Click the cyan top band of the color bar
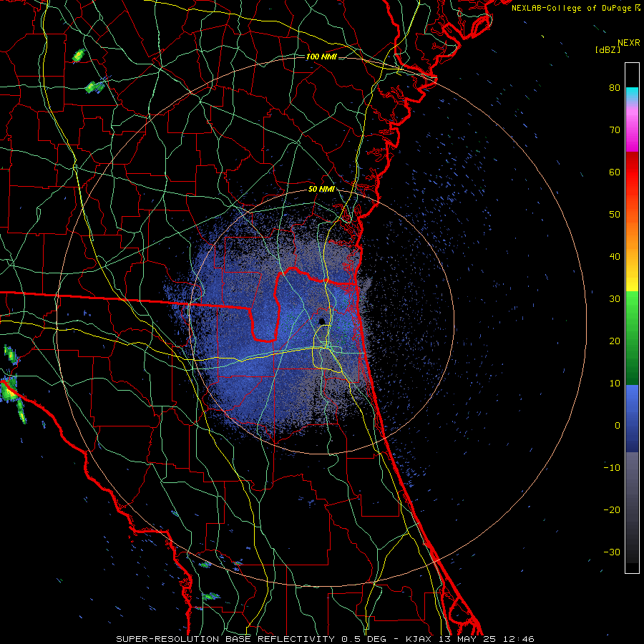 pyautogui.click(x=632, y=94)
